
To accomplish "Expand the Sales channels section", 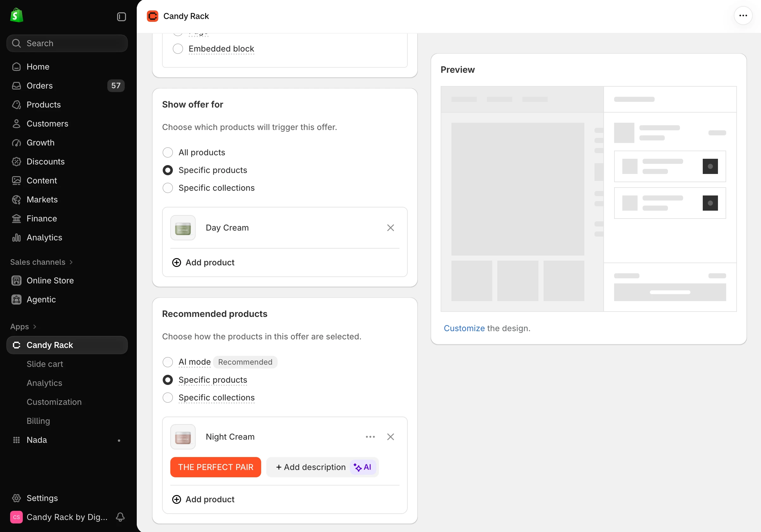I will point(41,262).
